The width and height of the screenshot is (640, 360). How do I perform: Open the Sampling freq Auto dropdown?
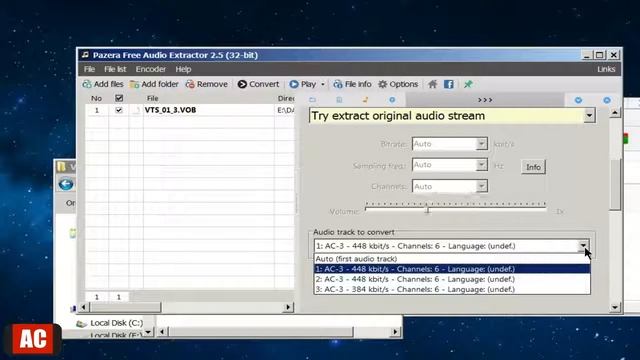point(482,165)
